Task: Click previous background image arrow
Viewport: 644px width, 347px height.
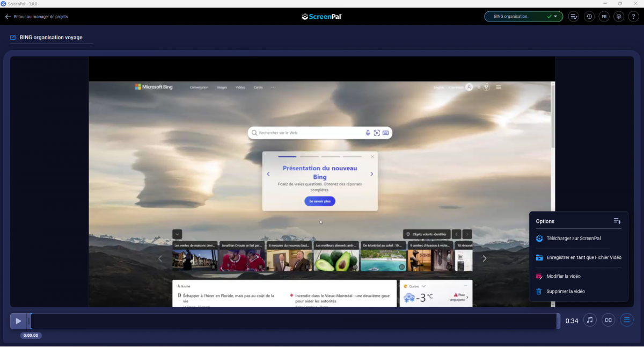Action: 456,234
